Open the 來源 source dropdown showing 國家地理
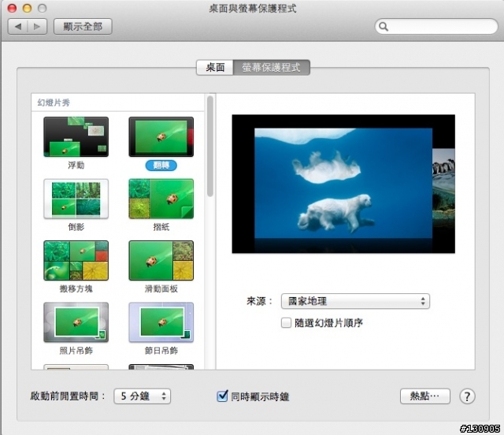504x435 pixels. (x=355, y=301)
